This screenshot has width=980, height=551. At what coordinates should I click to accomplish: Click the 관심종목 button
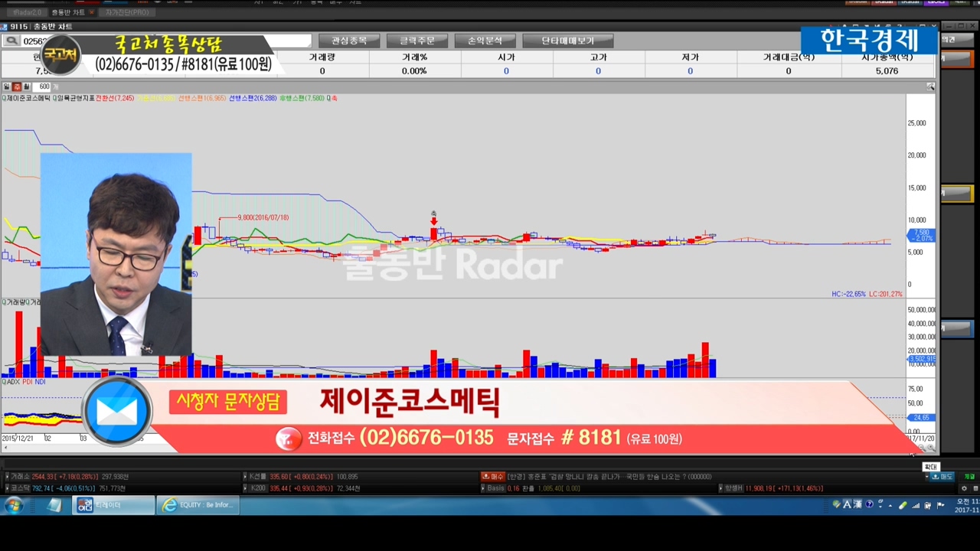(349, 41)
